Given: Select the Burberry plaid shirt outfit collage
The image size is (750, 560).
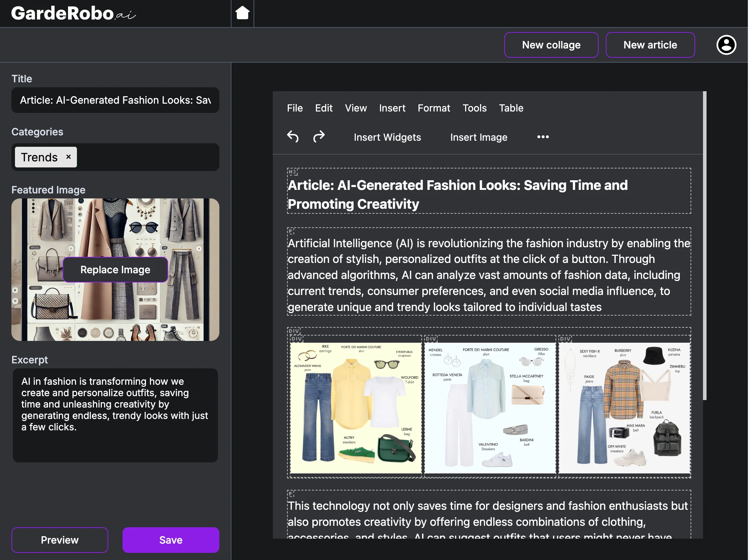Looking at the screenshot, I should [624, 408].
